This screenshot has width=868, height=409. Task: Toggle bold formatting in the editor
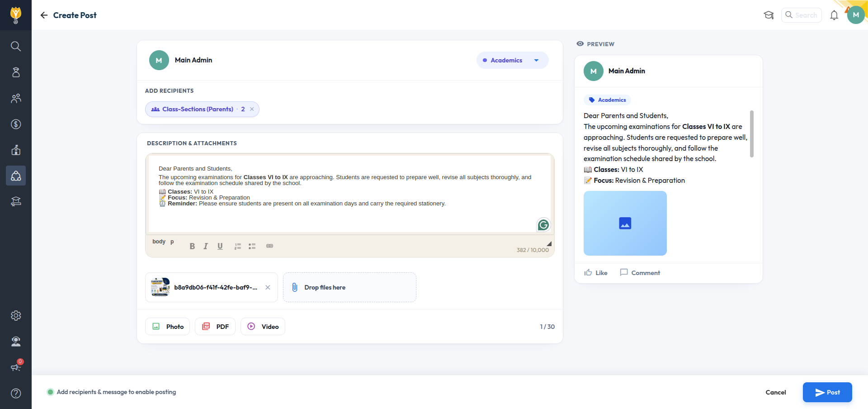(x=192, y=246)
